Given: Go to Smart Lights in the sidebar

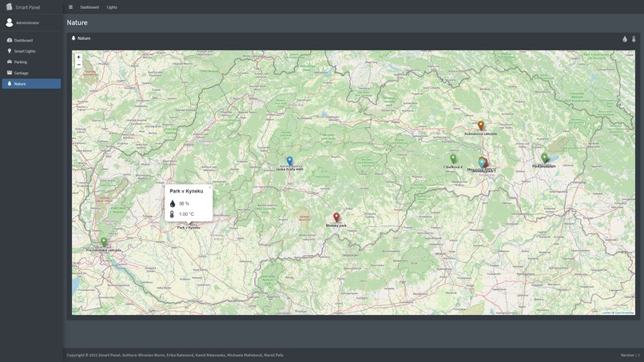Looking at the screenshot, I should click(x=31, y=51).
